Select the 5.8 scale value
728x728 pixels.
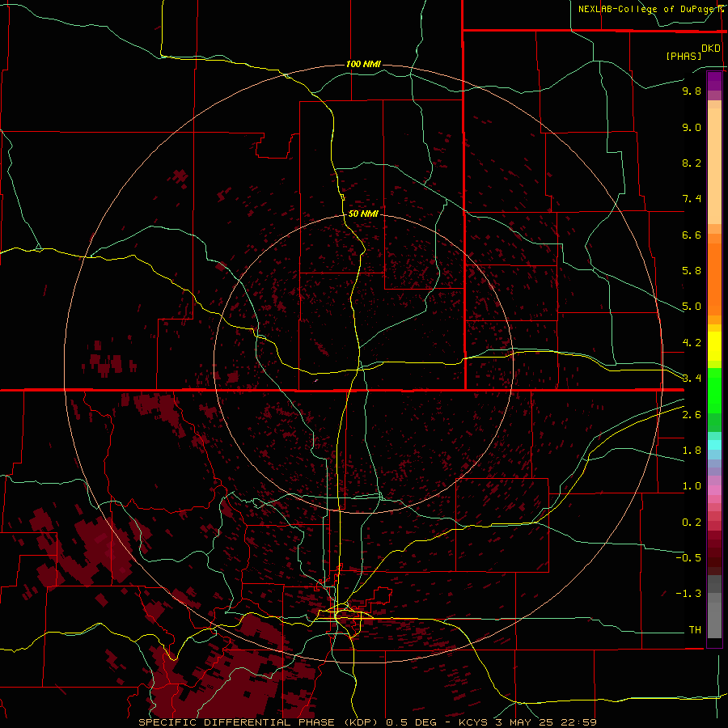[x=692, y=271]
